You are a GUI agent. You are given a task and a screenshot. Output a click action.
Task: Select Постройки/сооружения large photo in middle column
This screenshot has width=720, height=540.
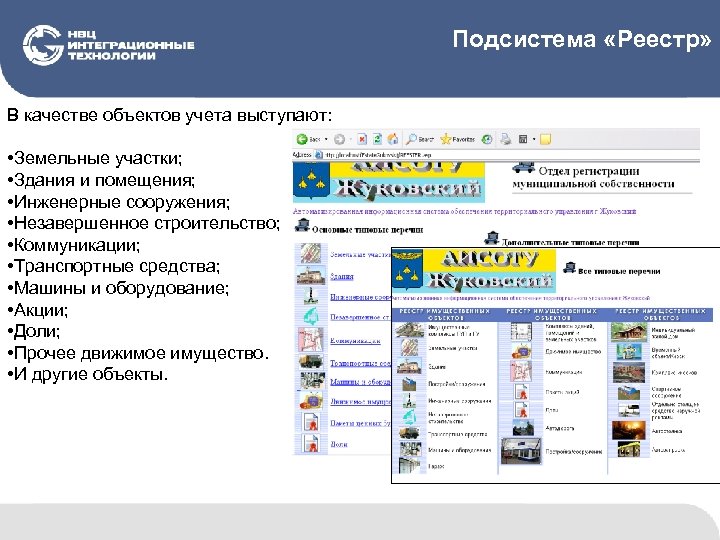pyautogui.click(x=521, y=451)
